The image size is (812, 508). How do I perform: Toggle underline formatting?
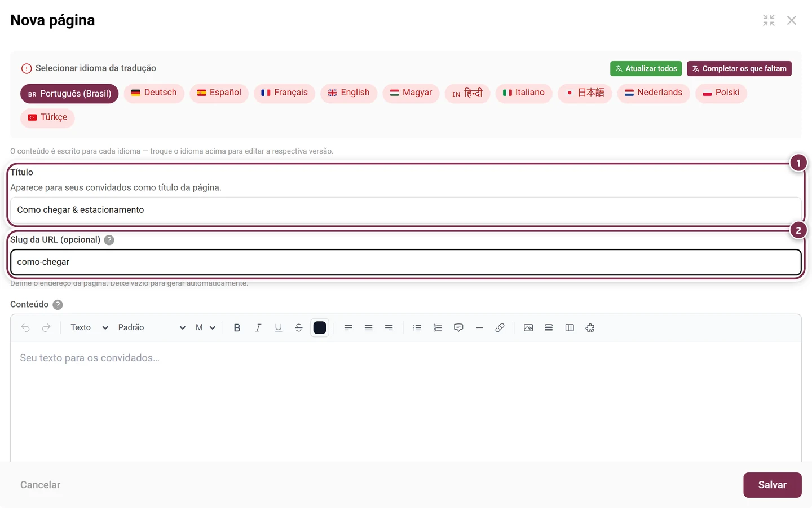click(278, 327)
